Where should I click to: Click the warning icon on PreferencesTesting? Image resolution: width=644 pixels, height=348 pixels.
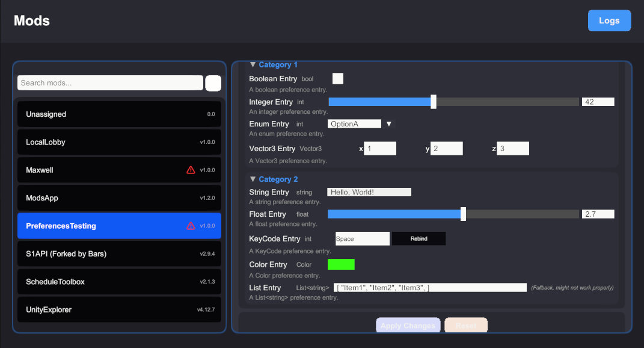pyautogui.click(x=191, y=226)
